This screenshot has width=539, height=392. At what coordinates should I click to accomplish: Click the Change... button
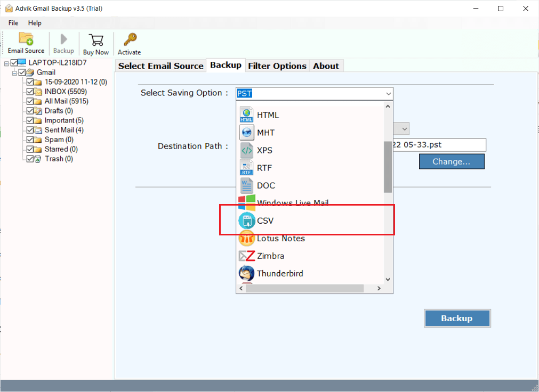point(452,161)
